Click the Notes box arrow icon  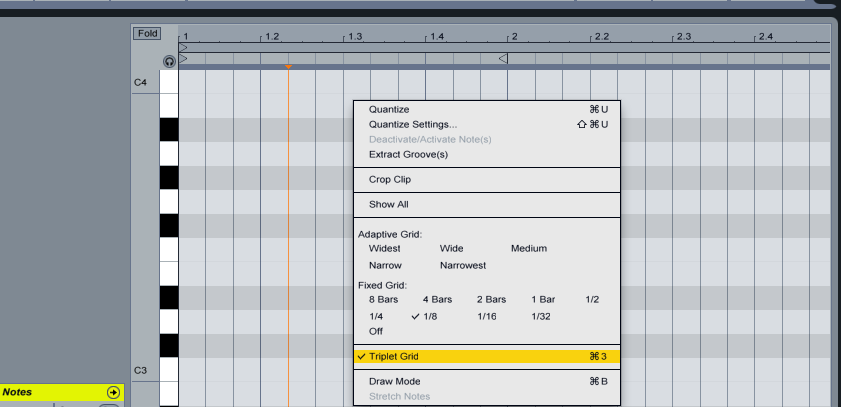[x=113, y=393]
